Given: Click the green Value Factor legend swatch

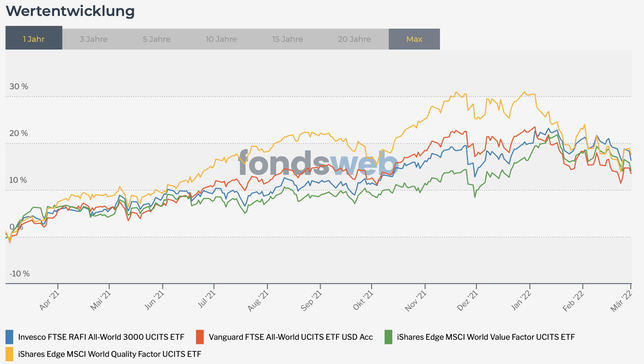Looking at the screenshot, I should (x=388, y=337).
